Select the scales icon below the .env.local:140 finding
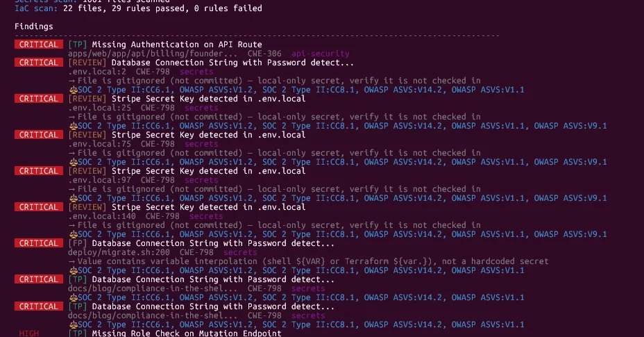The image size is (644, 337). [x=72, y=234]
